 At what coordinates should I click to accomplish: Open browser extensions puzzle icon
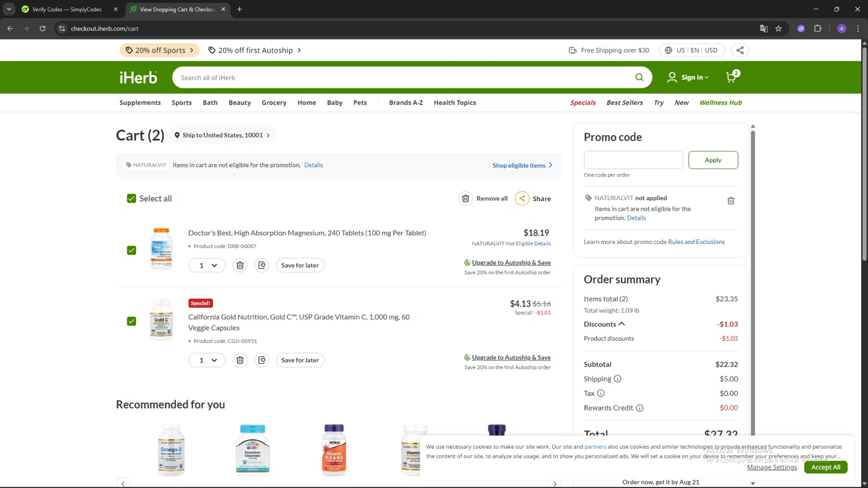818,28
